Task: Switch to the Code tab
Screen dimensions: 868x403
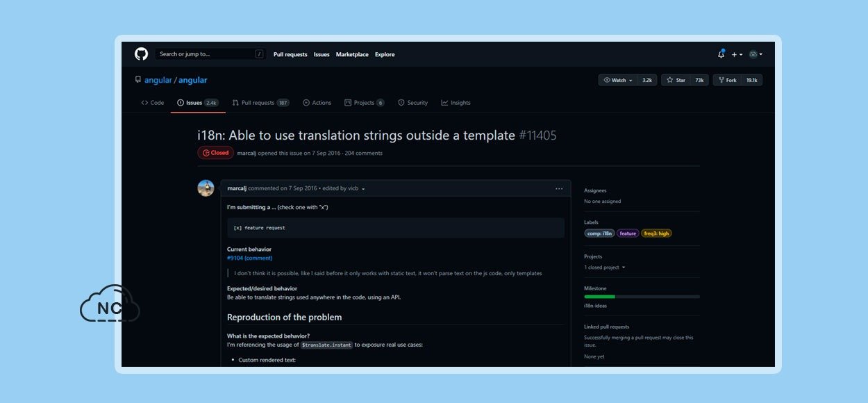Action: tap(153, 103)
